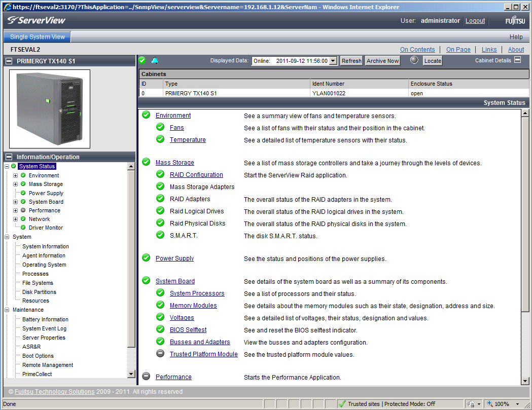Click the Locate button
532x410 pixels.
pyautogui.click(x=433, y=61)
